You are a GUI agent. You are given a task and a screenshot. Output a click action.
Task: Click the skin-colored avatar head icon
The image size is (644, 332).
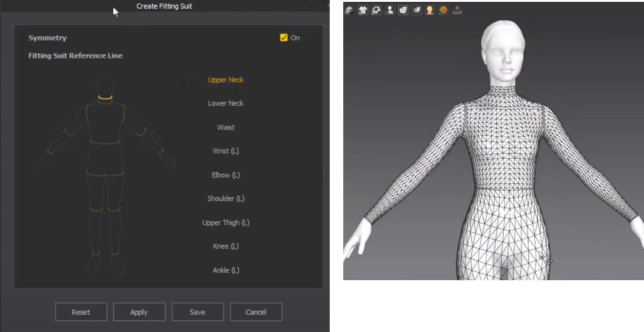430,10
